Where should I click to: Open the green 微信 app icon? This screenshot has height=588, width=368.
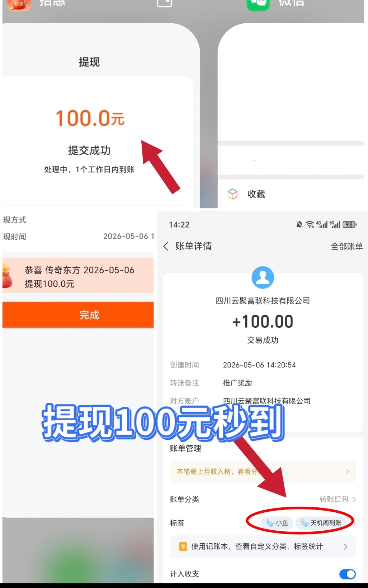point(258,4)
